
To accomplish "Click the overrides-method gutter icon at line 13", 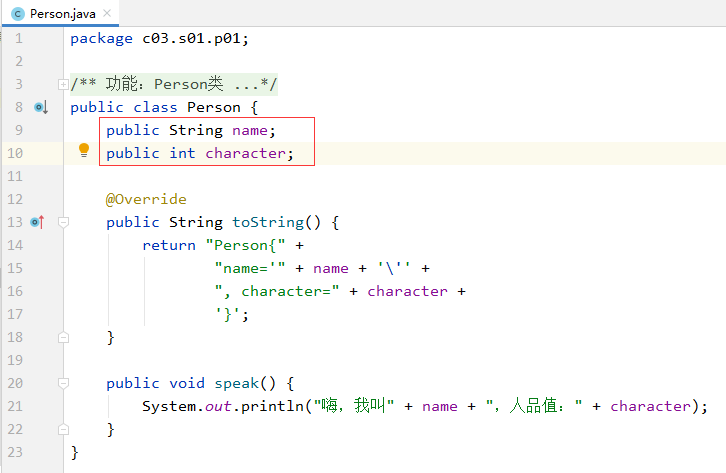I will tap(38, 222).
